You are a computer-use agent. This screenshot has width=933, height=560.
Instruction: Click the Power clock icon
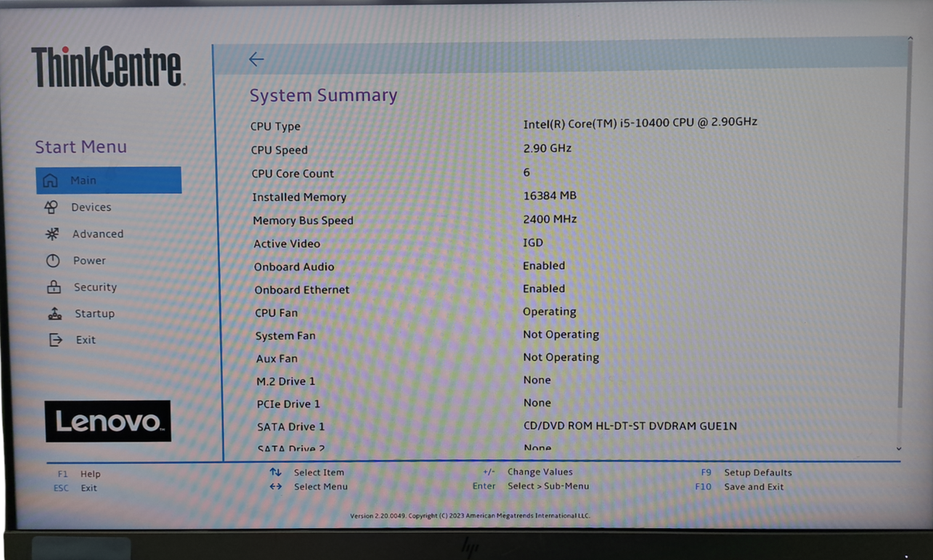tap(53, 261)
